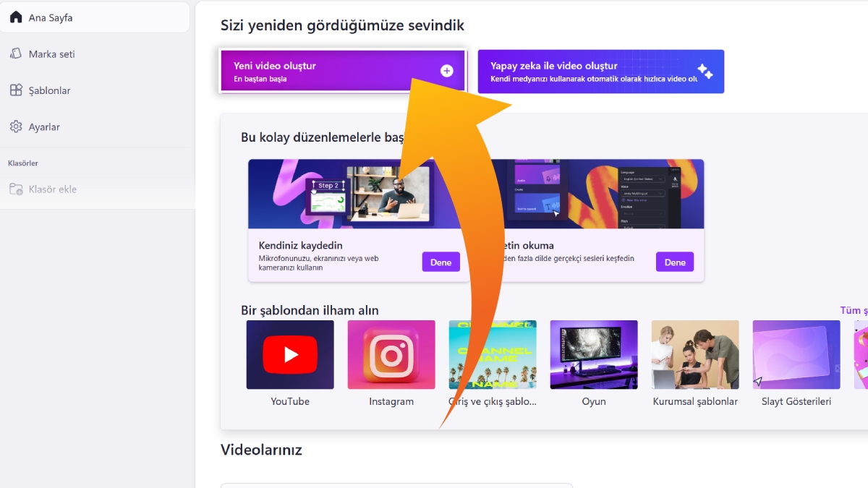
Task: Select Giriş ve çıkış şablonları thumbnail
Action: point(493,355)
